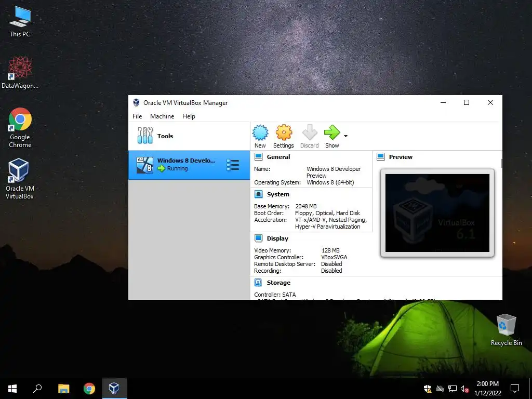Screen dimensions: 532x399
Task: Click the network tray icon
Action: 453,389
